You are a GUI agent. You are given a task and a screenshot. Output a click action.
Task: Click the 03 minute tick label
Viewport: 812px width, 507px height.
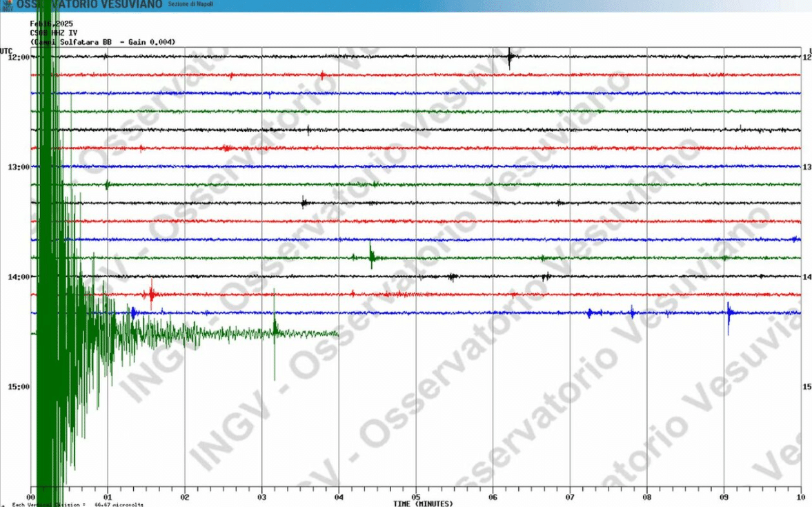point(261,497)
